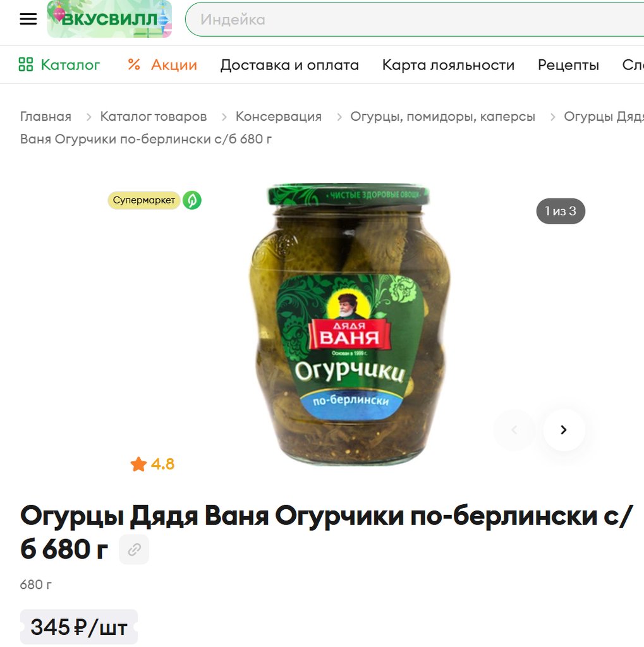Open Карта лояльности page

point(448,65)
